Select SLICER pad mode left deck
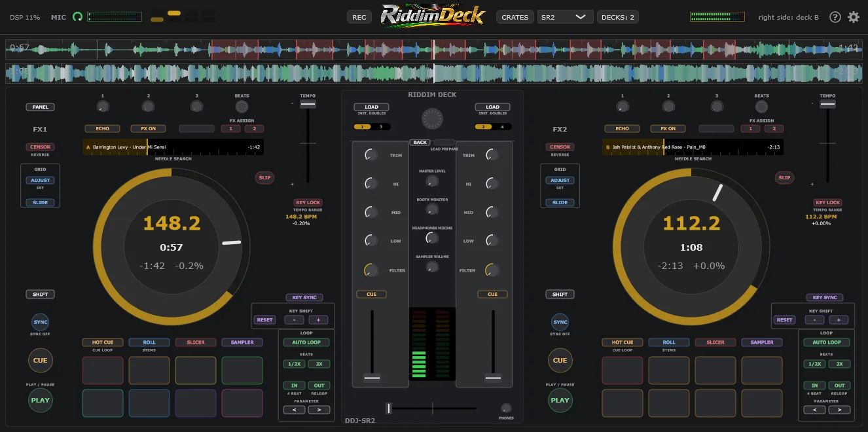Image resolution: width=868 pixels, height=432 pixels. [196, 342]
